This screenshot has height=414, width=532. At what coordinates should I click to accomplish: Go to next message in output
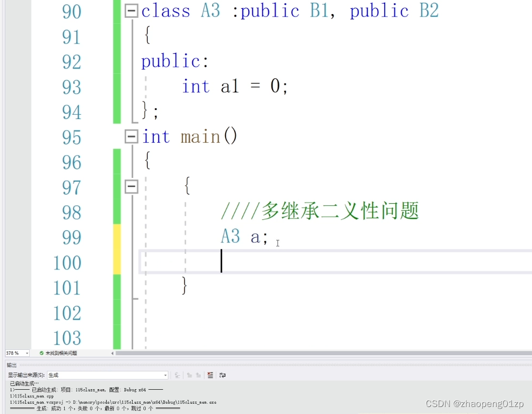[197, 375]
